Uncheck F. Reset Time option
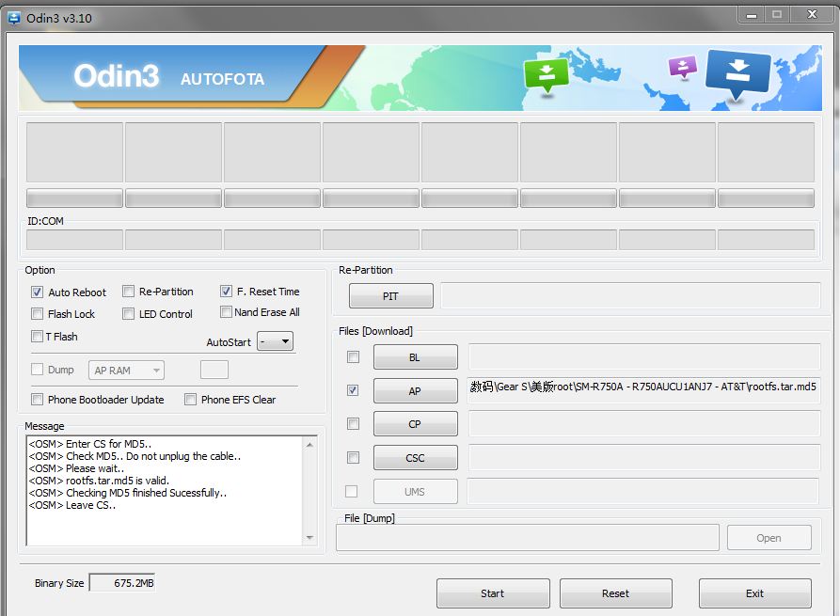The image size is (840, 616). tap(226, 292)
